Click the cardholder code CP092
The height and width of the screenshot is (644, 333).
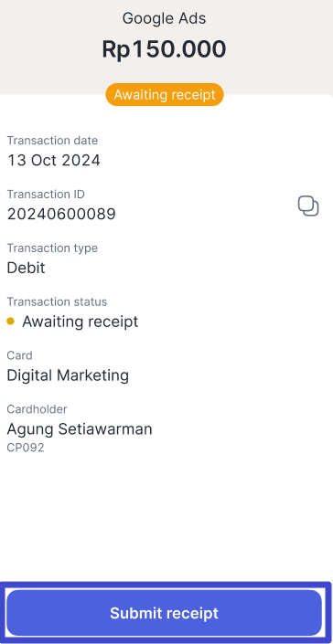click(26, 448)
